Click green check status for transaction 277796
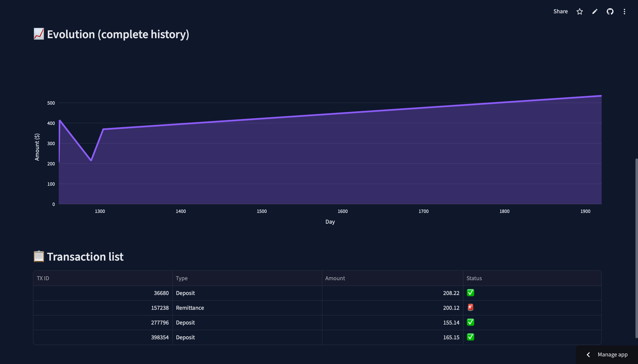Image resolution: width=638 pixels, height=364 pixels. (x=470, y=322)
